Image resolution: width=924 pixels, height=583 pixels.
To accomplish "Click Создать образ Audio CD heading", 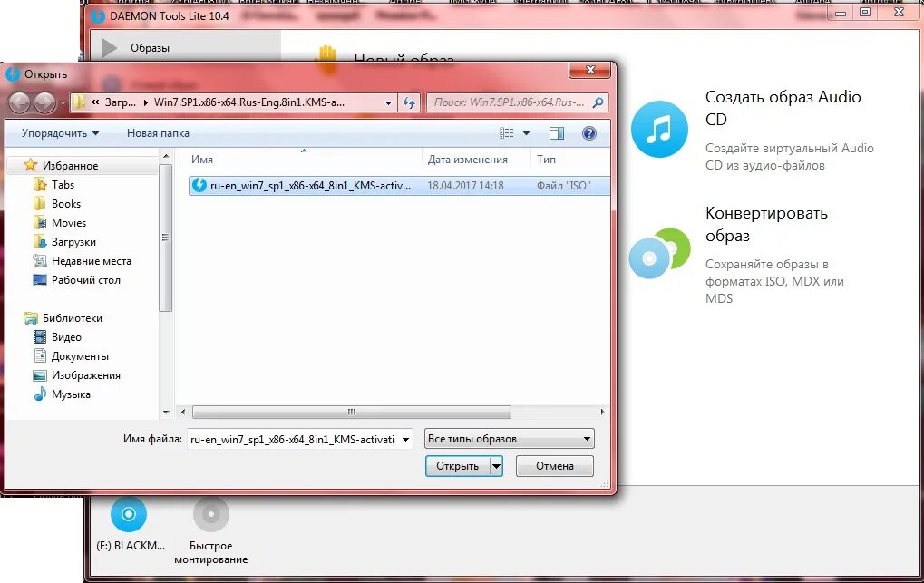I will [x=783, y=108].
